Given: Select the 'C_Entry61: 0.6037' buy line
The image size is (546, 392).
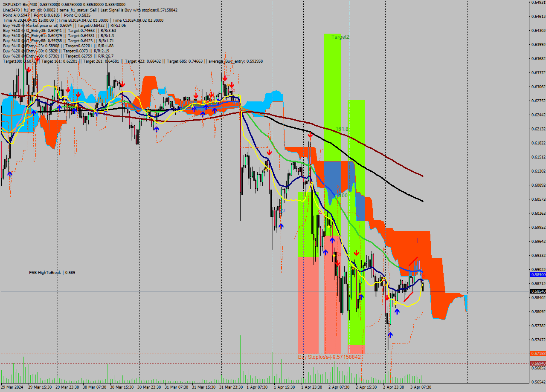Looking at the screenshot, I should [58, 35].
